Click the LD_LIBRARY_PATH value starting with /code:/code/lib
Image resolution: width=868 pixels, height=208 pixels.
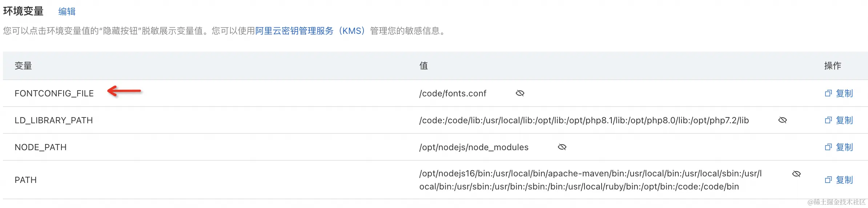point(584,120)
